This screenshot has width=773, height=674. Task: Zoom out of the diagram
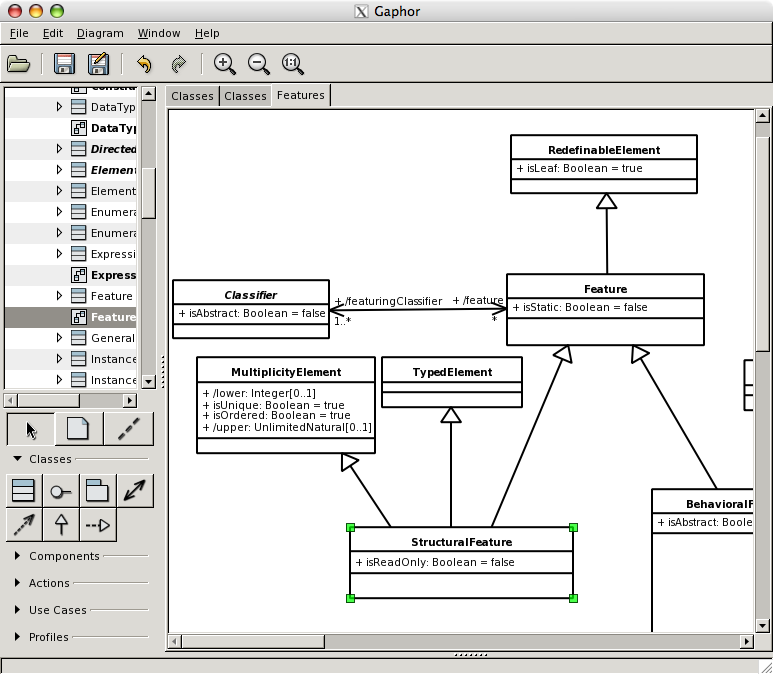(258, 64)
